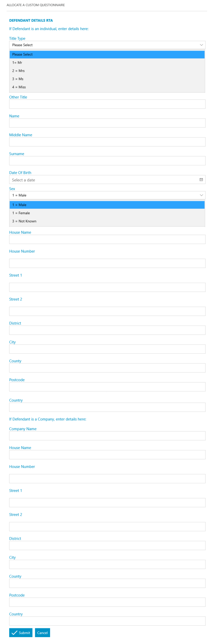
Task: Select '1 = Female' in Sex list
Action: click(21, 213)
